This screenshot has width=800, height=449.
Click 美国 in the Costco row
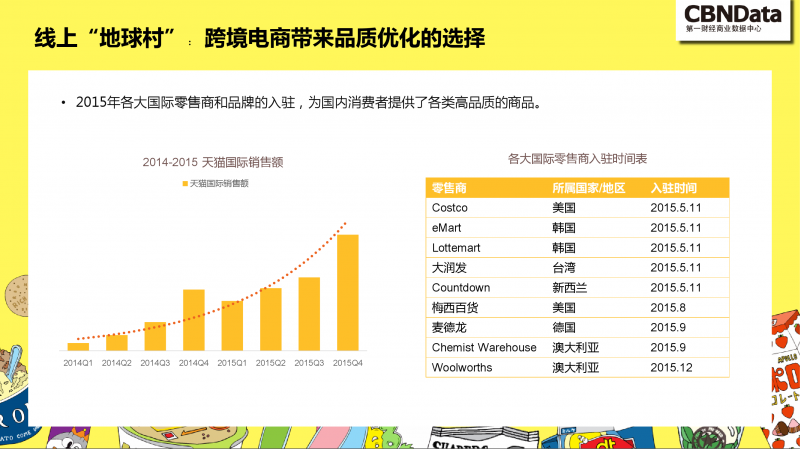pos(564,208)
